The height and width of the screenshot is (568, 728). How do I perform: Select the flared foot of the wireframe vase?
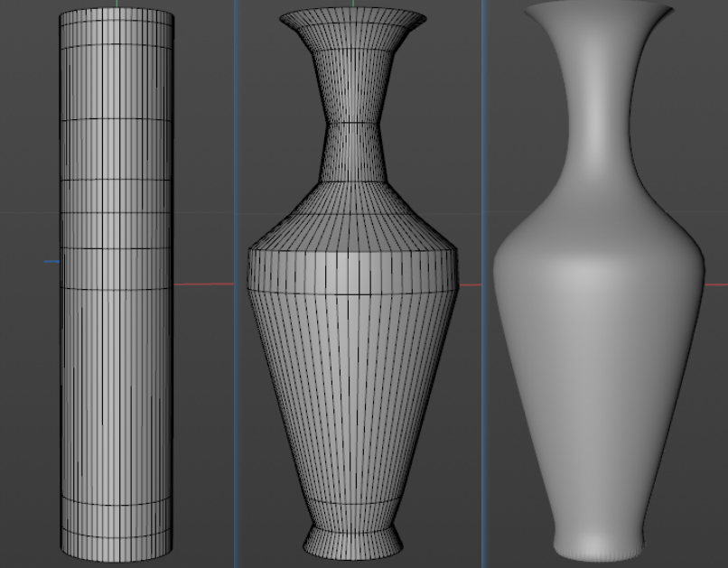(x=351, y=540)
